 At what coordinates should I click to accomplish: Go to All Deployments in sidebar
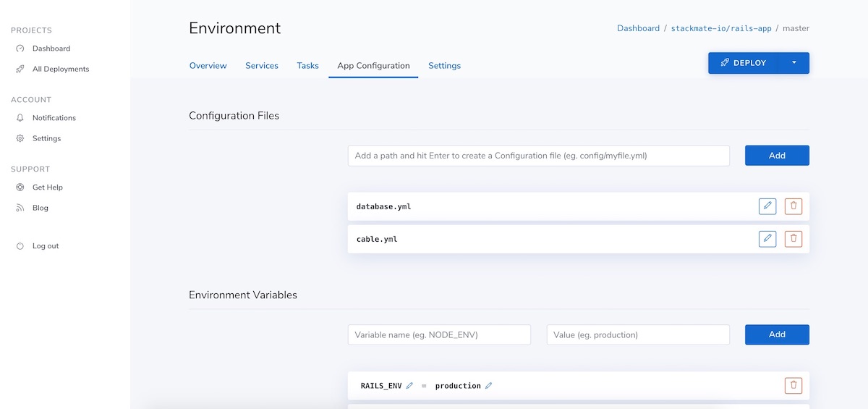[x=61, y=69]
